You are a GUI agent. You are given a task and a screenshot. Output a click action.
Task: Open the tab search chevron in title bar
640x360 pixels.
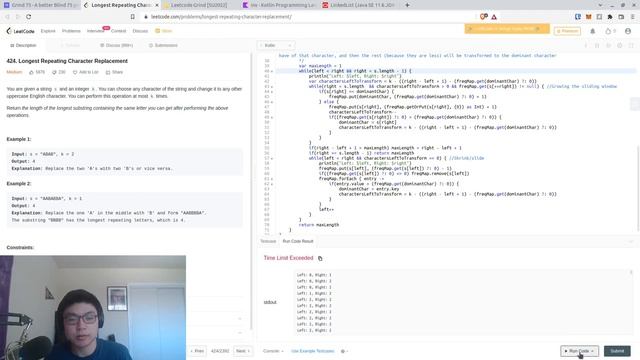click(x=600, y=5)
